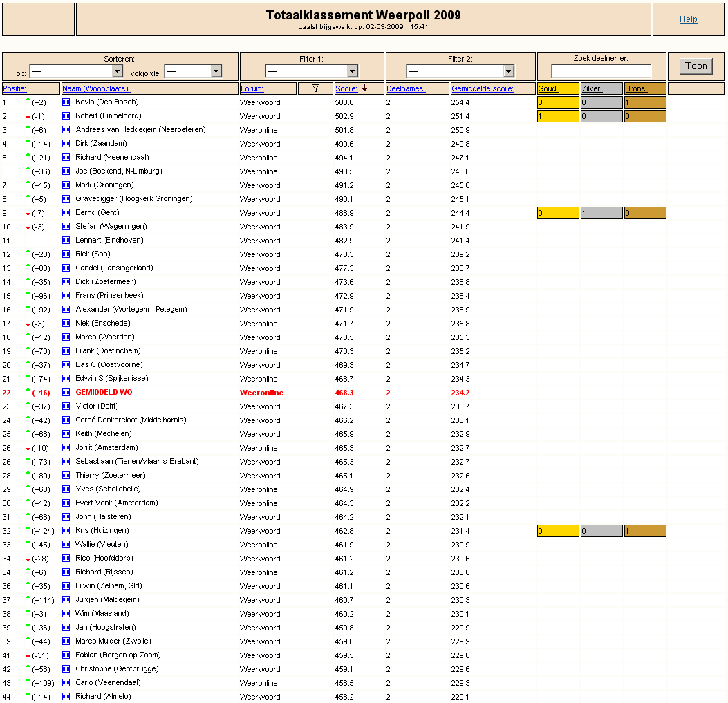The height and width of the screenshot is (703, 728).
Task: Click the blue icon beside Richard (Almelo)
Action: (66, 697)
